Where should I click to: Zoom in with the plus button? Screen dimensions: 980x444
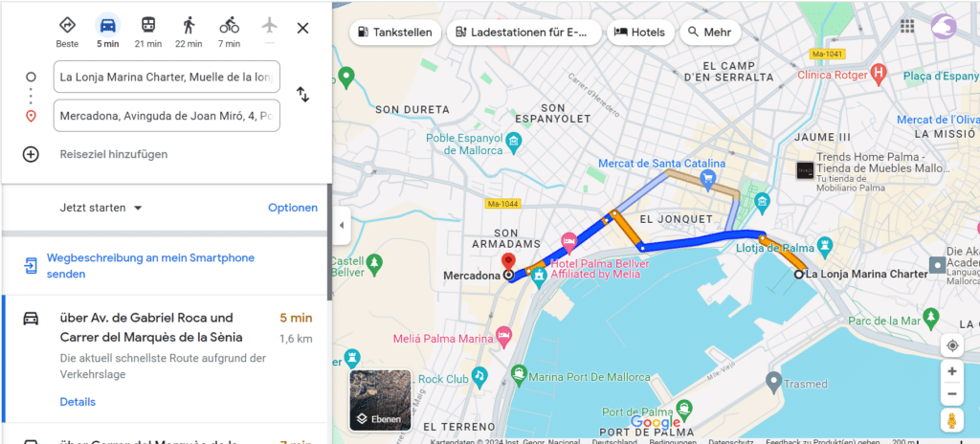(952, 371)
